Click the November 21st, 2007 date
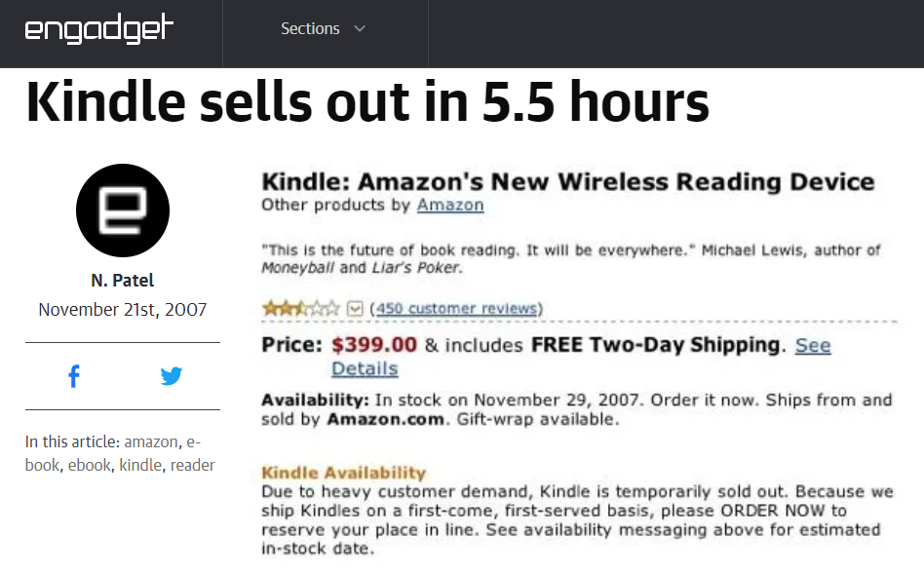Viewport: 924px width, 574px height. tap(123, 310)
